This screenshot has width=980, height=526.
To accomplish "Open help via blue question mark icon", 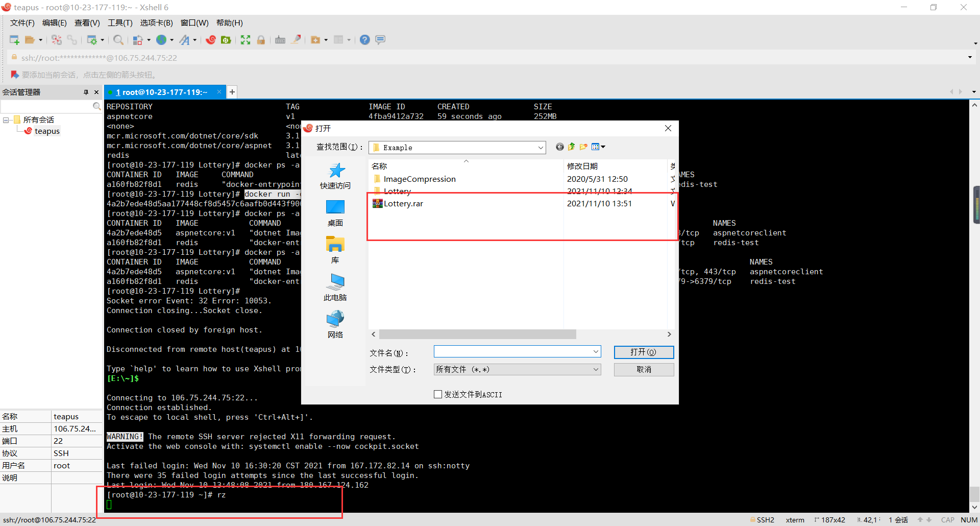I will (364, 40).
